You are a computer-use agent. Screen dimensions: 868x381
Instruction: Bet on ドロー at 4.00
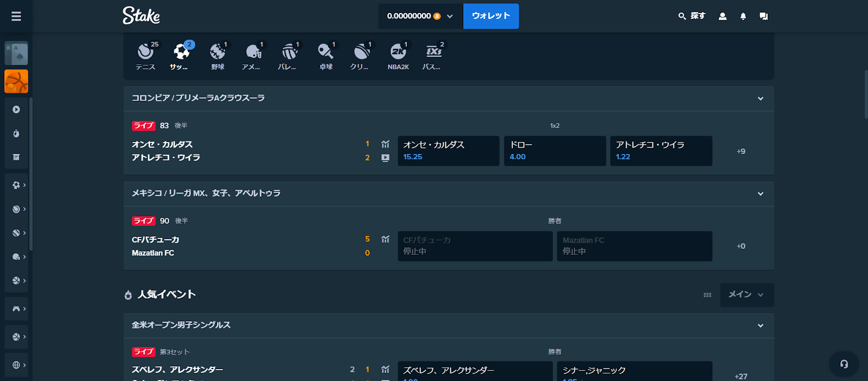point(555,151)
